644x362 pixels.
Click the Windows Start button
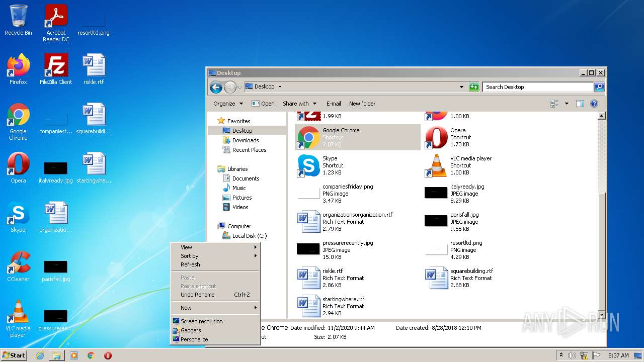coord(14,355)
